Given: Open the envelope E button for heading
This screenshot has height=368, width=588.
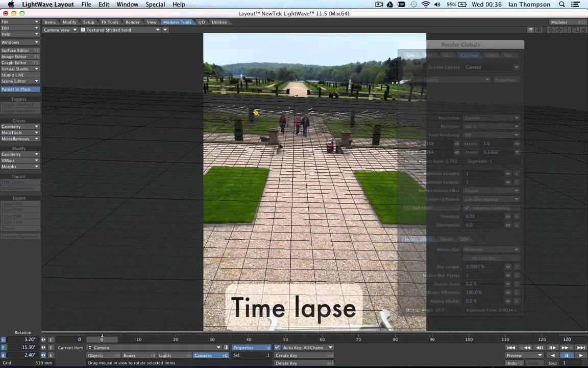Looking at the screenshot, I should 51,339.
